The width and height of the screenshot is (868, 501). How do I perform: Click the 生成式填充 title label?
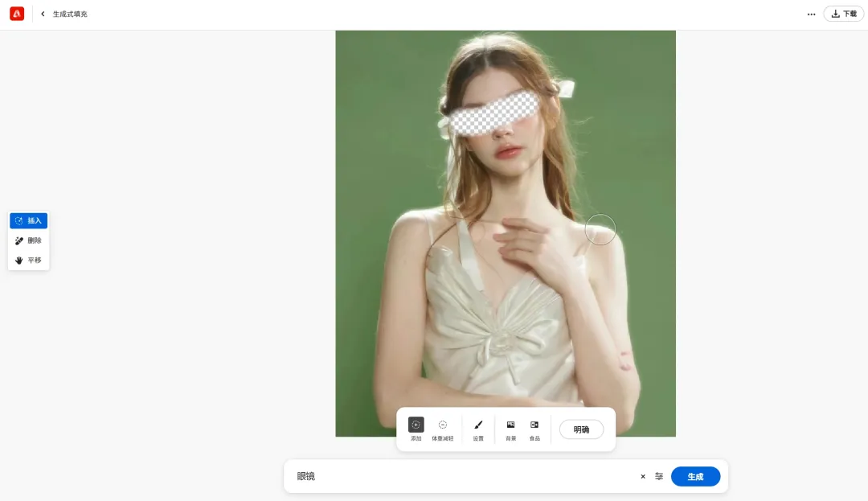tap(70, 14)
